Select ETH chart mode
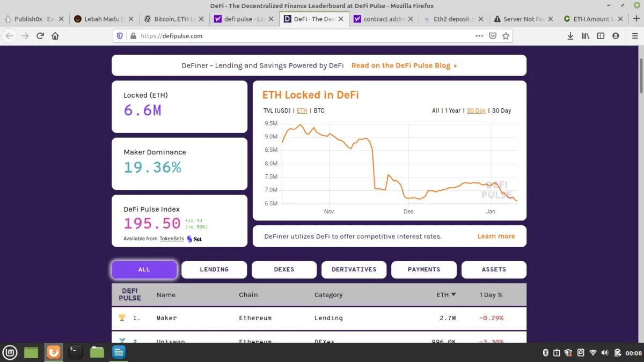Image resolution: width=644 pixels, height=362 pixels. coord(302,111)
